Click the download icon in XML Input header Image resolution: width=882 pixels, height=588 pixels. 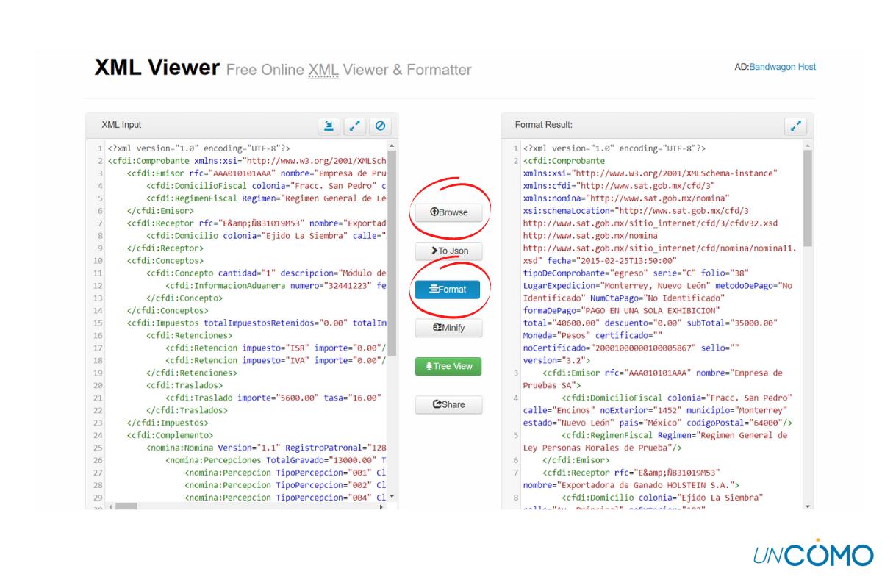[329, 126]
